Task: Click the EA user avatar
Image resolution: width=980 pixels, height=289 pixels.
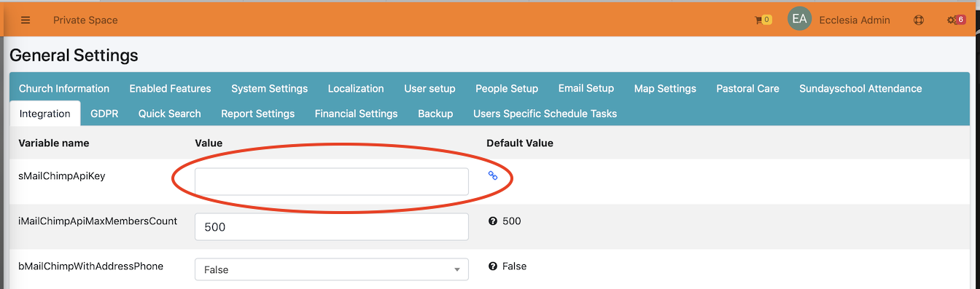Action: point(799,20)
